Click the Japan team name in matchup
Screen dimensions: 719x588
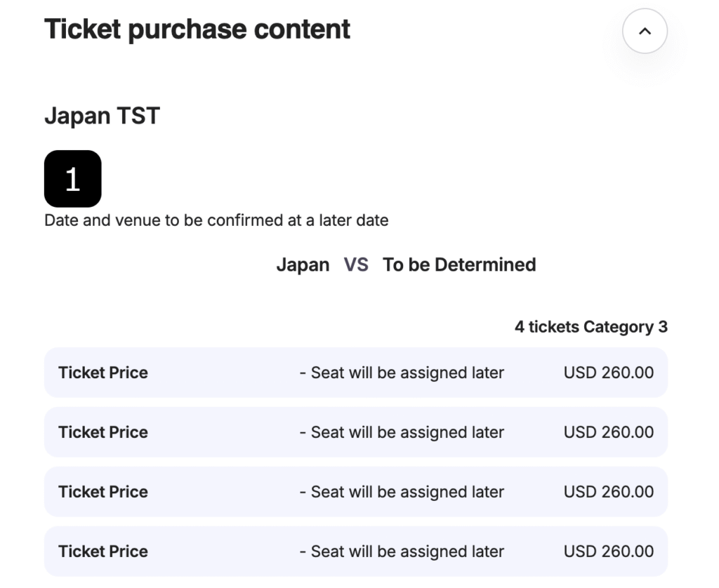tap(303, 265)
